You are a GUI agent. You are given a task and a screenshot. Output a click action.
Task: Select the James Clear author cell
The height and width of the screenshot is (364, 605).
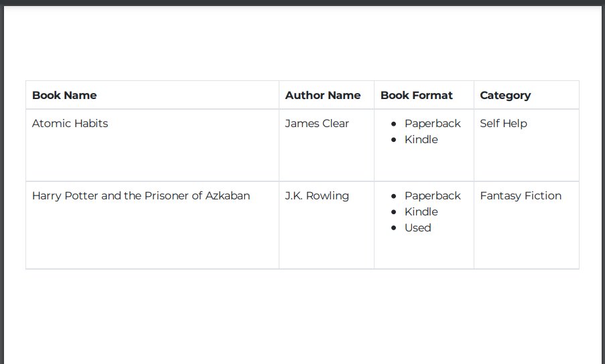tap(326, 145)
